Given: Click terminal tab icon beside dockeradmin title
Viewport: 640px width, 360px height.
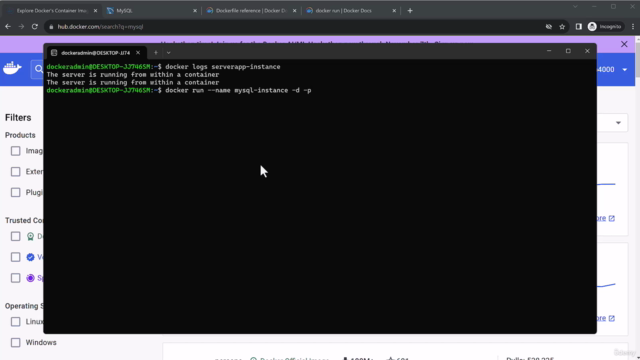Looking at the screenshot, I should (x=54, y=53).
